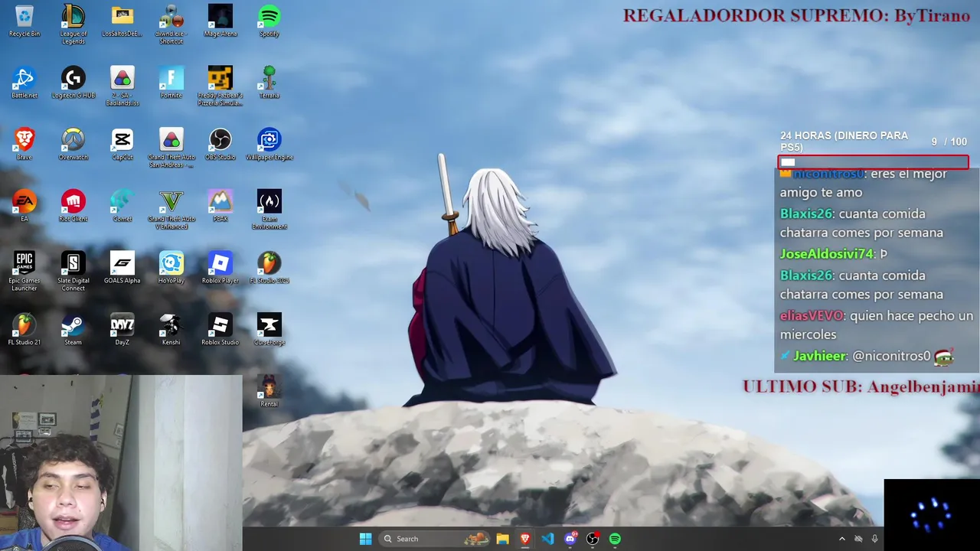Viewport: 980px width, 551px height.
Task: Open Visual Studio Code from the taskbar
Action: point(547,539)
